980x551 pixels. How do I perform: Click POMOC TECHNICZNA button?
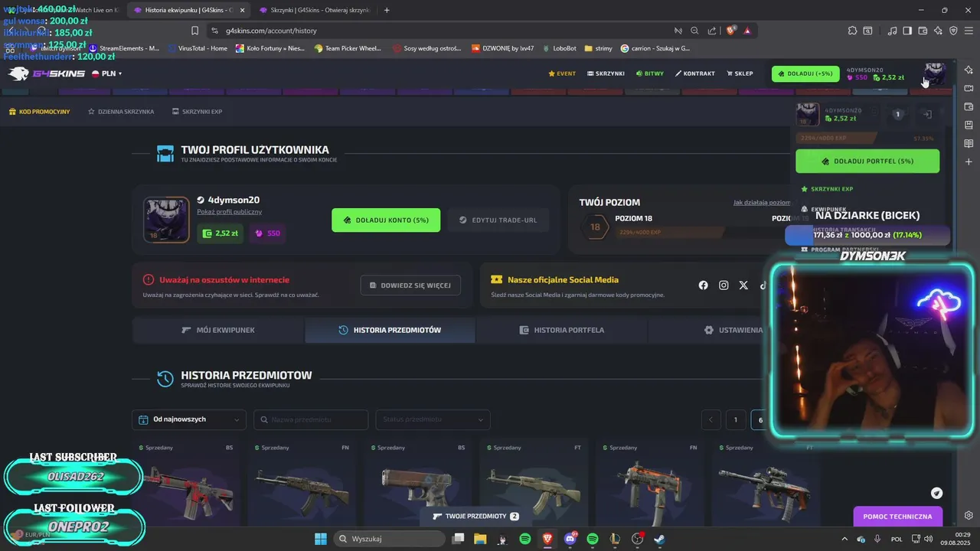tap(897, 517)
